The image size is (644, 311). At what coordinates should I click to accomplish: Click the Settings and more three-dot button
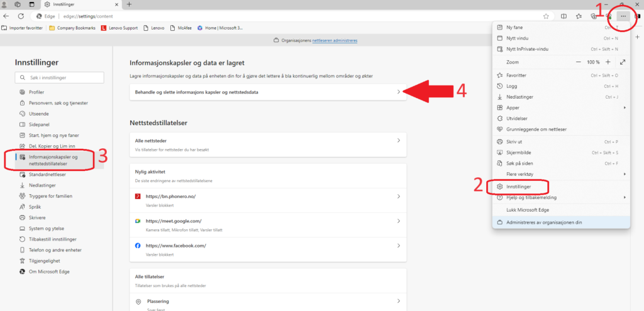click(623, 16)
